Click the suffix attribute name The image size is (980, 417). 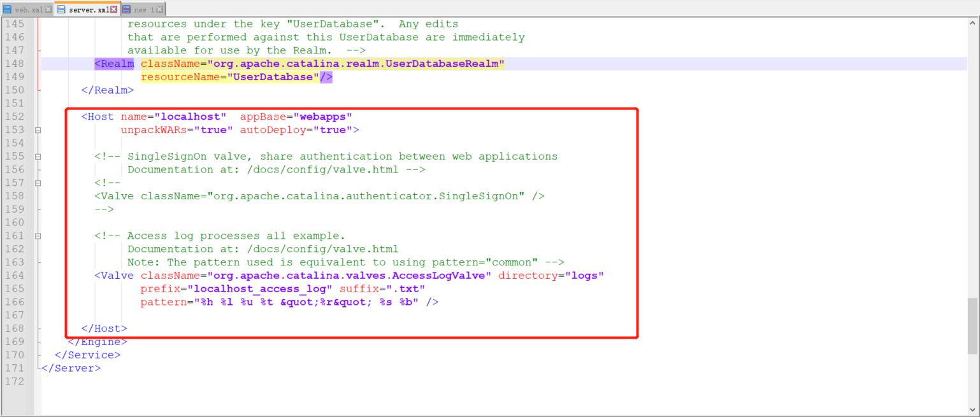click(x=359, y=289)
